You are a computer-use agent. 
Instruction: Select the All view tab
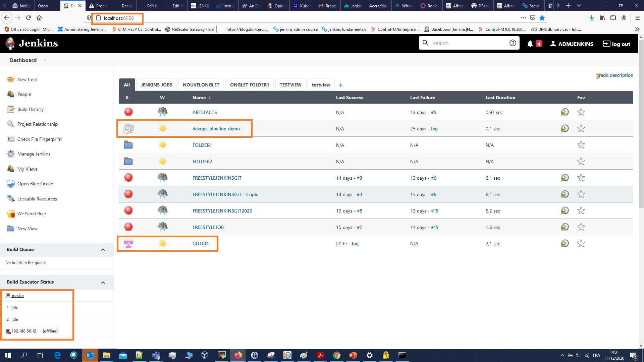(x=127, y=85)
